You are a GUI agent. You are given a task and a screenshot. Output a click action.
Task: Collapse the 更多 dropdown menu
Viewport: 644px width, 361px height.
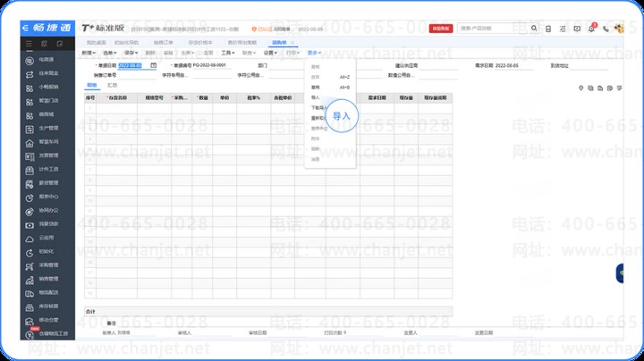click(314, 53)
